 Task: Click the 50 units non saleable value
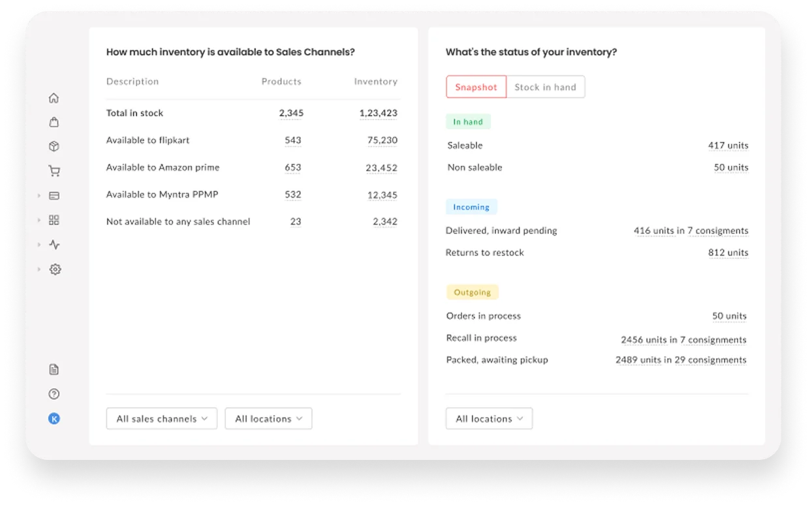click(731, 167)
